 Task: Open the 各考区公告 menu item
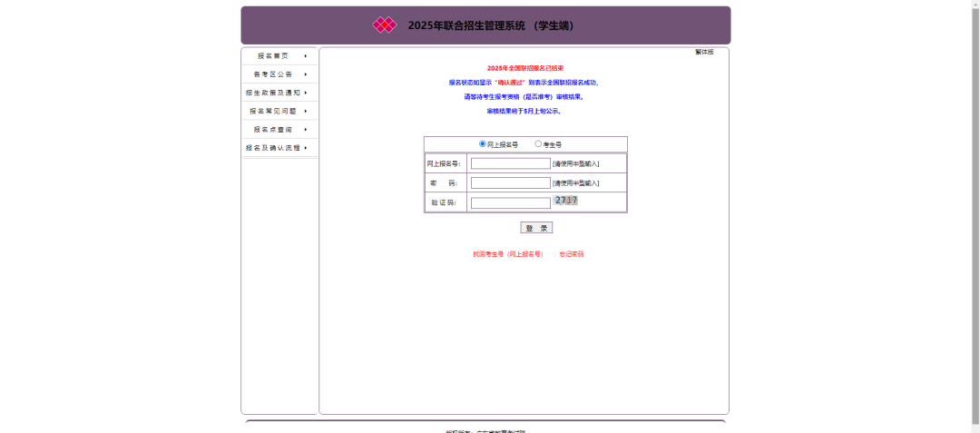point(272,74)
